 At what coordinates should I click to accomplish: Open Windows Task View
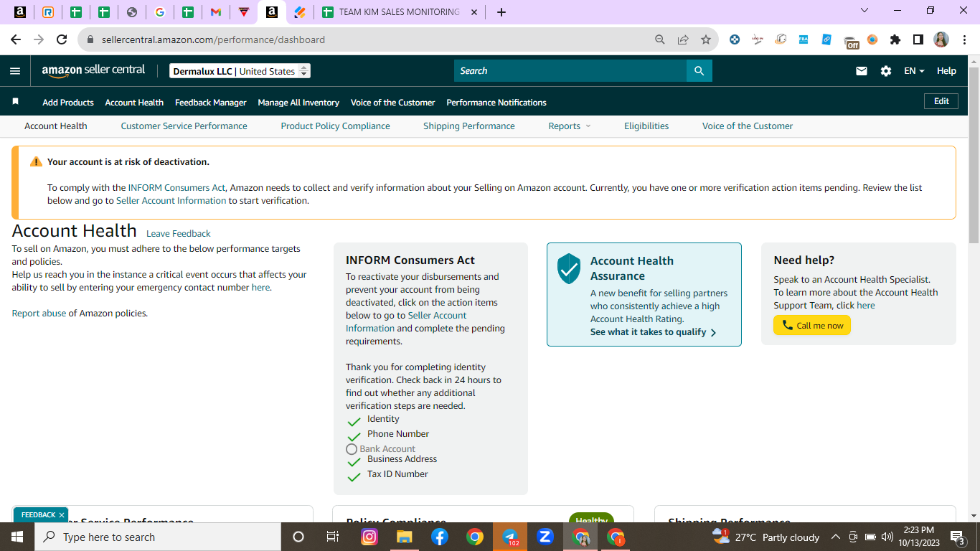(333, 537)
